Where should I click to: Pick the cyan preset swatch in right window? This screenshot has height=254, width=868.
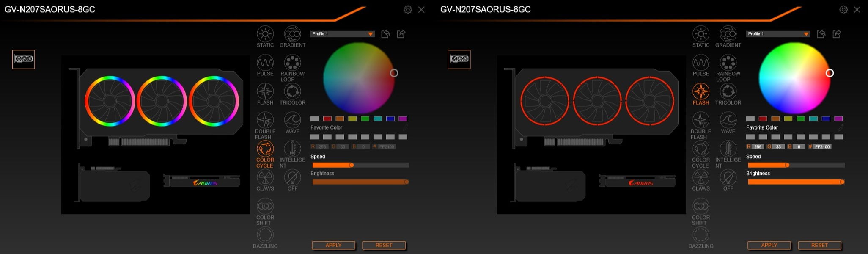813,119
